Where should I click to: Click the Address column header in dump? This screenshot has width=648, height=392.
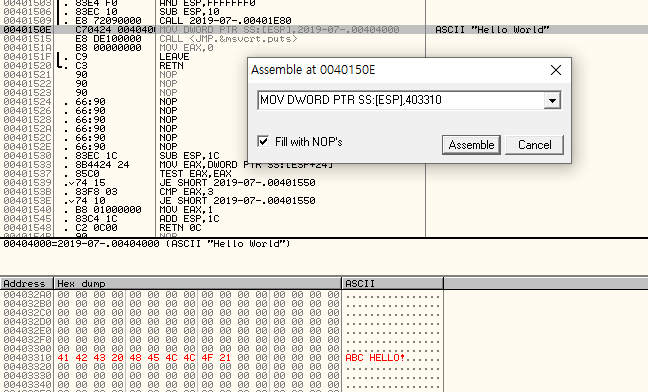click(x=26, y=283)
